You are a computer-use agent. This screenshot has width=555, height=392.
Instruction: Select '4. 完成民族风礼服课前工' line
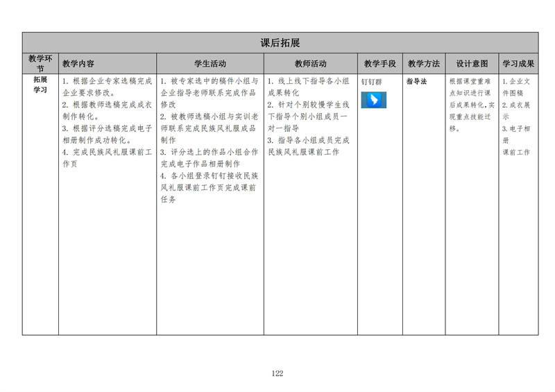108,152
